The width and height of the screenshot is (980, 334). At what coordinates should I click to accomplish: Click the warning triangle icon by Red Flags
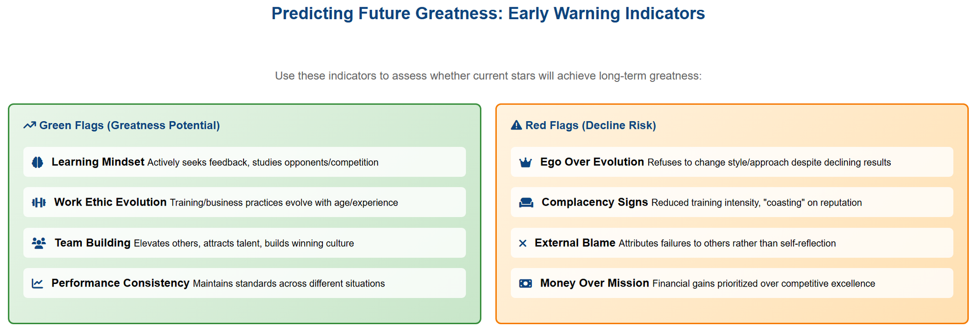click(516, 126)
